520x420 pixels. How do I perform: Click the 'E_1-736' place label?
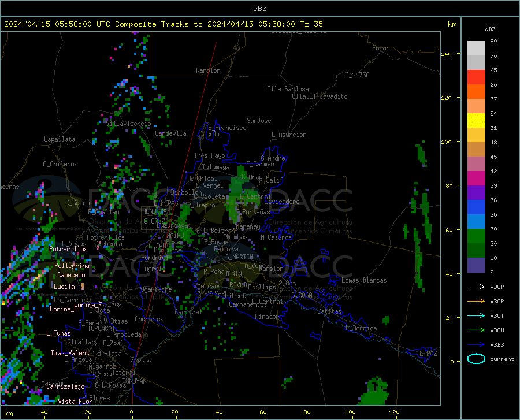(x=357, y=75)
